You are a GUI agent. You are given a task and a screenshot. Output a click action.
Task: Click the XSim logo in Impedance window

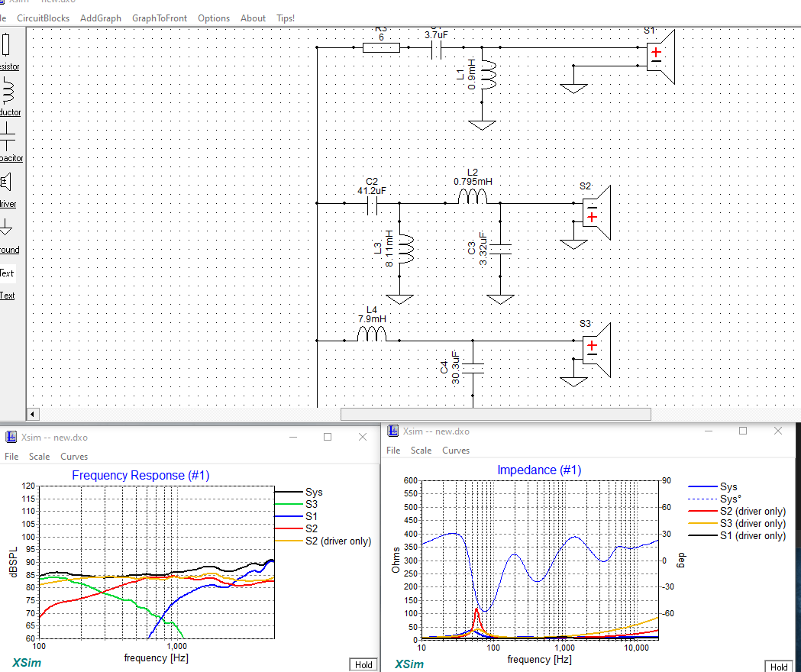click(x=409, y=664)
